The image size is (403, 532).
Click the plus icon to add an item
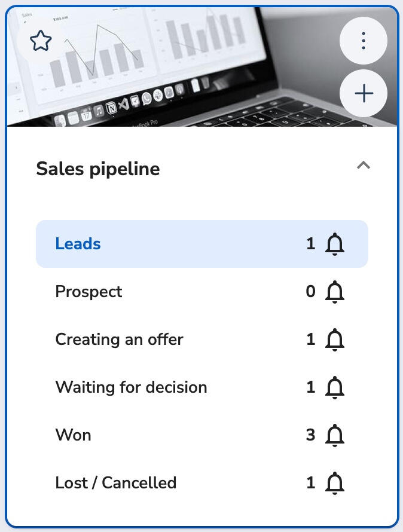pos(364,93)
